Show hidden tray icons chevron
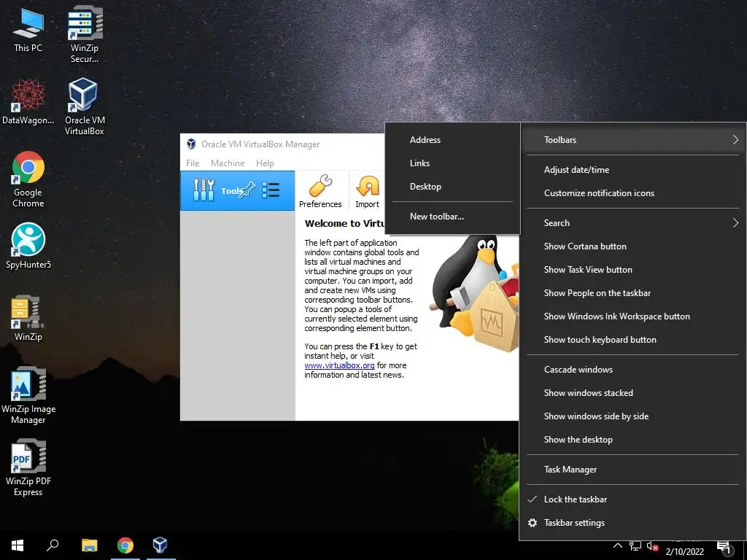This screenshot has width=747, height=560. 617,545
